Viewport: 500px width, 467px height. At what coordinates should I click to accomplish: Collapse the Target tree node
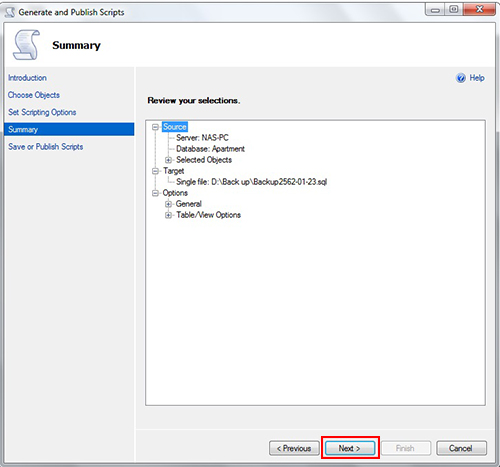(x=155, y=171)
